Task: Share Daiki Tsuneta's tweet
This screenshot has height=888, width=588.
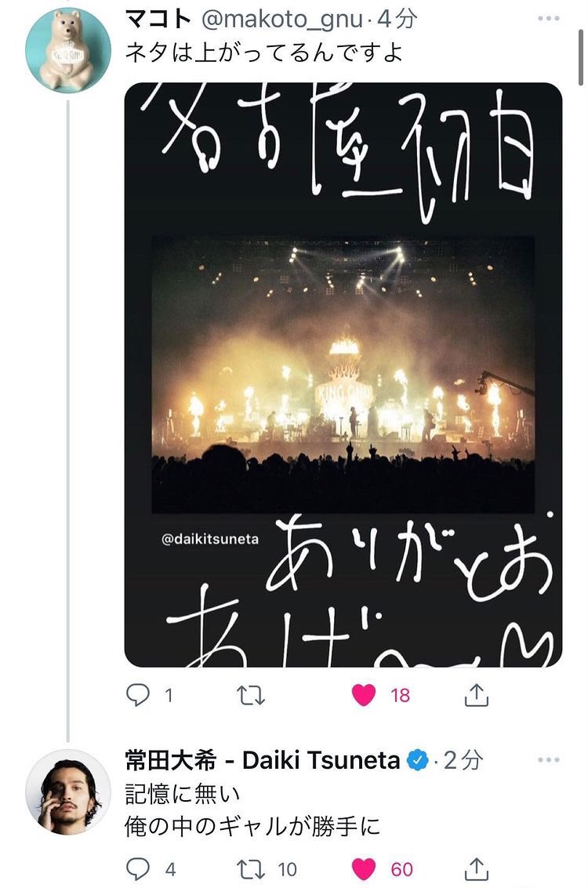Action: point(476,868)
